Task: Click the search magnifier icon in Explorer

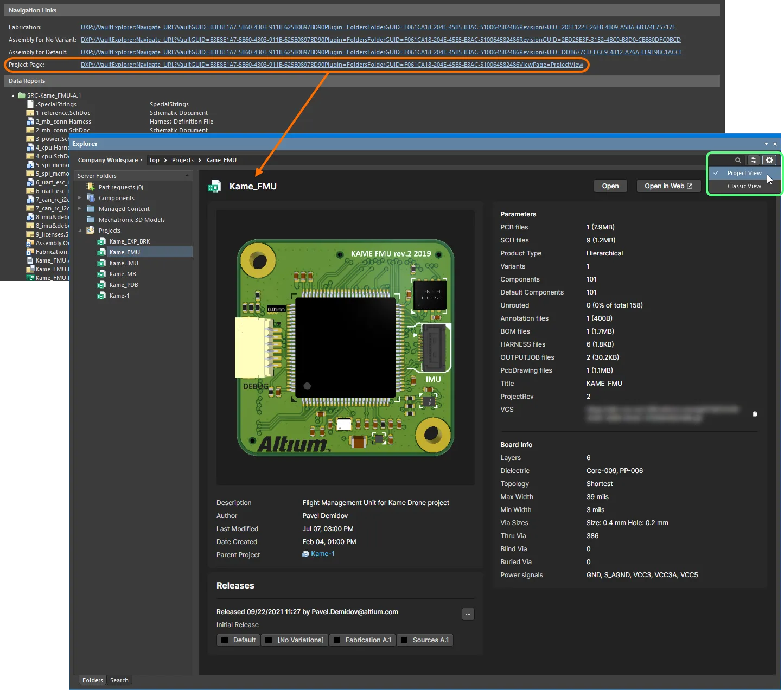Action: pyautogui.click(x=738, y=160)
